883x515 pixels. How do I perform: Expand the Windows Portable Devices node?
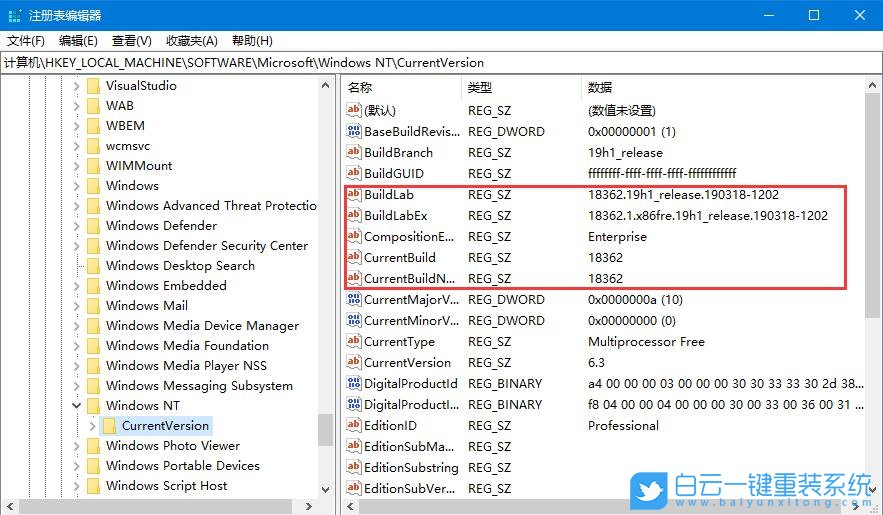77,466
